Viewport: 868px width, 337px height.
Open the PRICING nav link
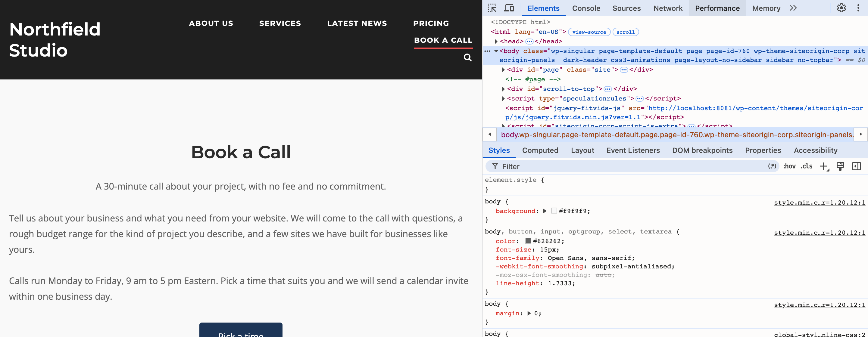(x=431, y=23)
